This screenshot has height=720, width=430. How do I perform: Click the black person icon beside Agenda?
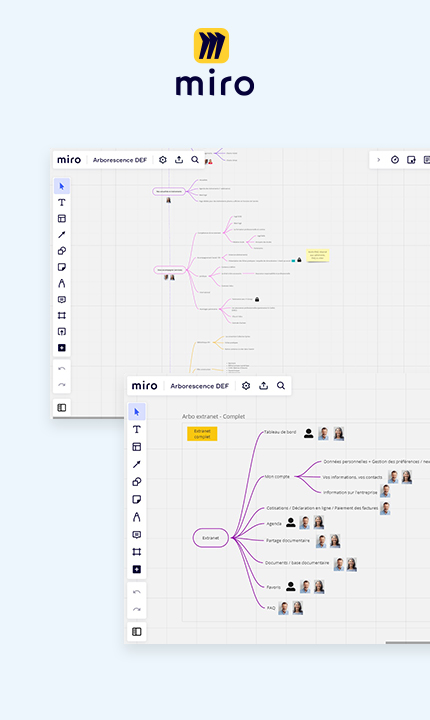point(290,522)
